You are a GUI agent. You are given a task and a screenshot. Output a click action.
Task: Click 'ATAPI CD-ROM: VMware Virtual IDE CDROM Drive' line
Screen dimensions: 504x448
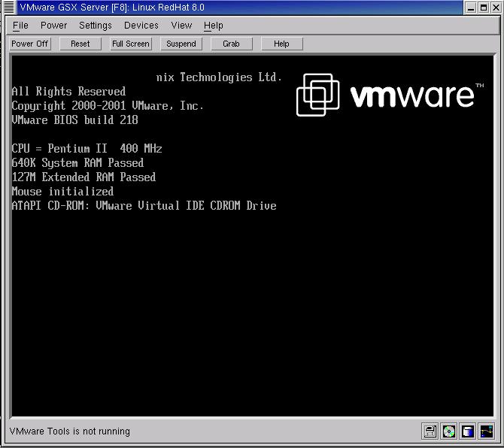pyautogui.click(x=144, y=206)
